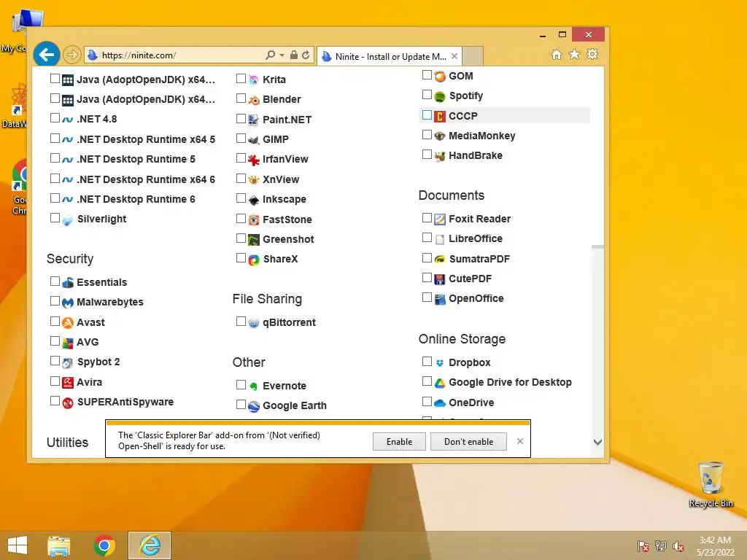The height and width of the screenshot is (560, 747).
Task: Open the Windows Start button
Action: [18, 545]
